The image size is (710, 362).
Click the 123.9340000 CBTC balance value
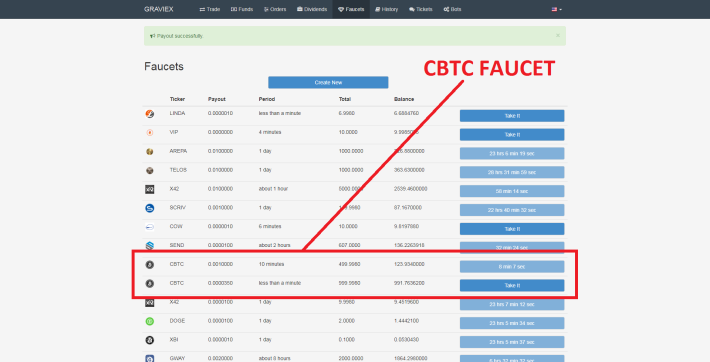(409, 264)
